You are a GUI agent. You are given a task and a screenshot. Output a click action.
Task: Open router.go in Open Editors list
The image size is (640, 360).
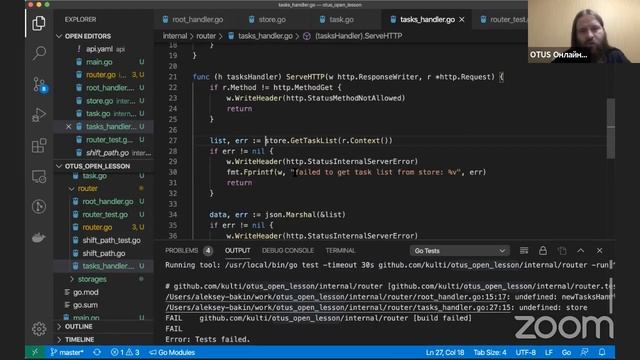(101, 75)
